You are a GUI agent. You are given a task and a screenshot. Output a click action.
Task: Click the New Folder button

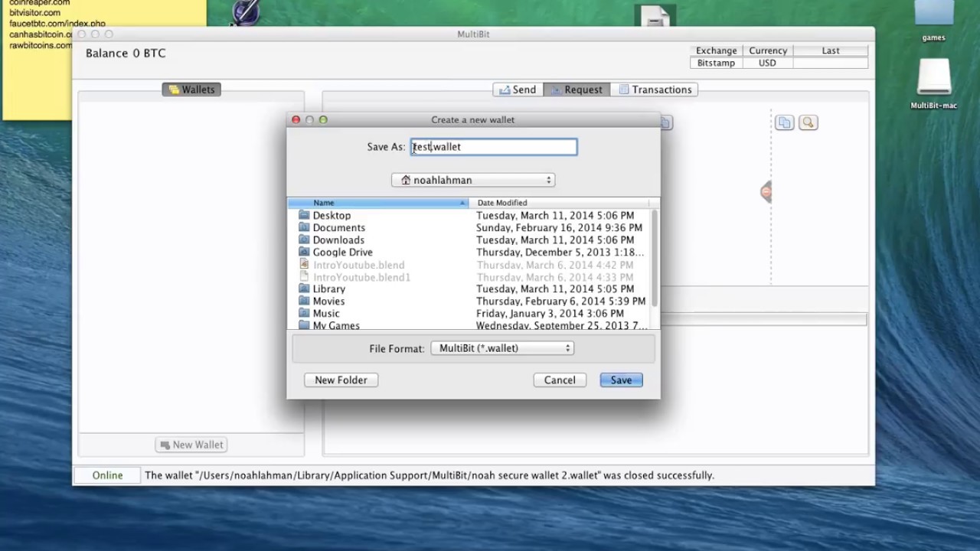point(341,380)
